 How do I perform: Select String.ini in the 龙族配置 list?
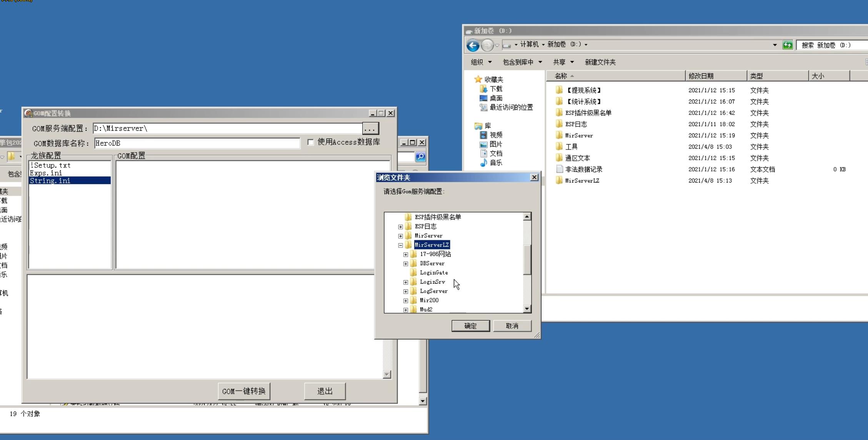70,181
